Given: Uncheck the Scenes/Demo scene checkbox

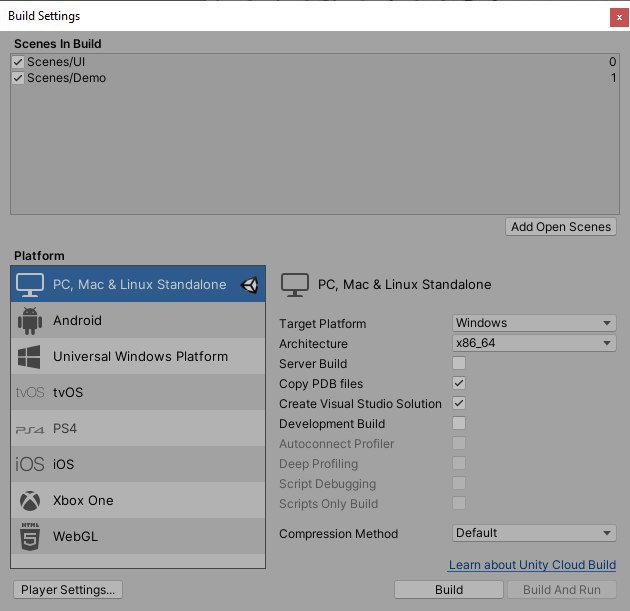Looking at the screenshot, I should point(18,78).
